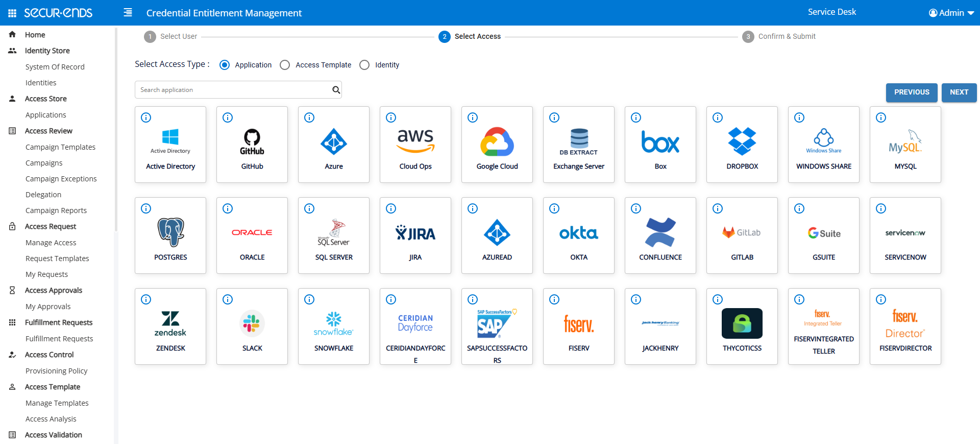Screen dimensions: 980x444
Task: Open info icon on WINDOWS SHARE card
Action: click(x=799, y=118)
